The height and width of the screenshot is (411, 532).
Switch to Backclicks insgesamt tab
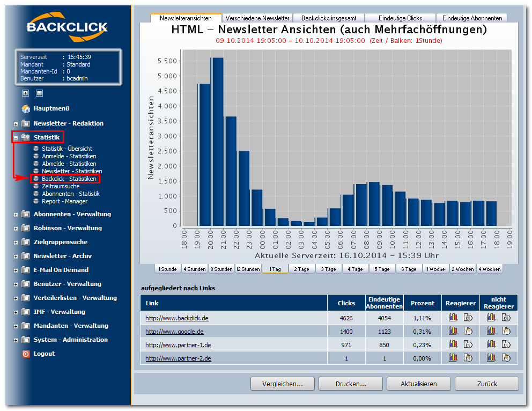click(x=329, y=18)
